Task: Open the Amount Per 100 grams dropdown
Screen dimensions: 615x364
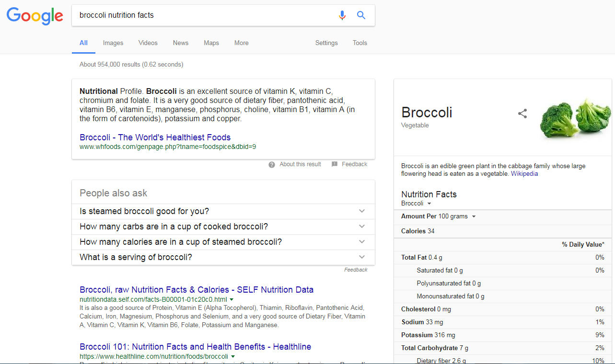Action: click(474, 216)
